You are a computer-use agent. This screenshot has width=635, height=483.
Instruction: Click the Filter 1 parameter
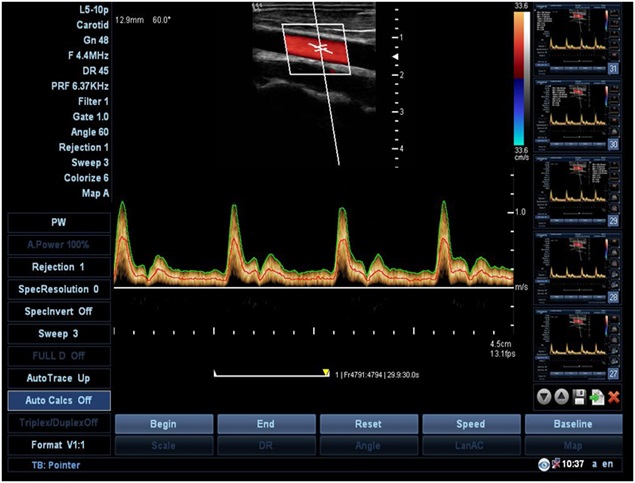coord(93,102)
